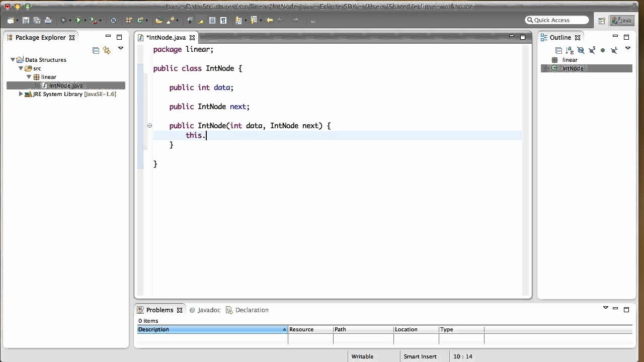Screen dimensions: 644x362
Task: Sort problems by Path column header
Action: 363,329
